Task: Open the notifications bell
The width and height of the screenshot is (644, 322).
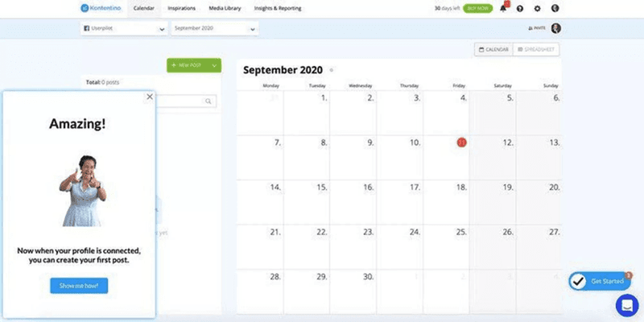Action: tap(504, 8)
